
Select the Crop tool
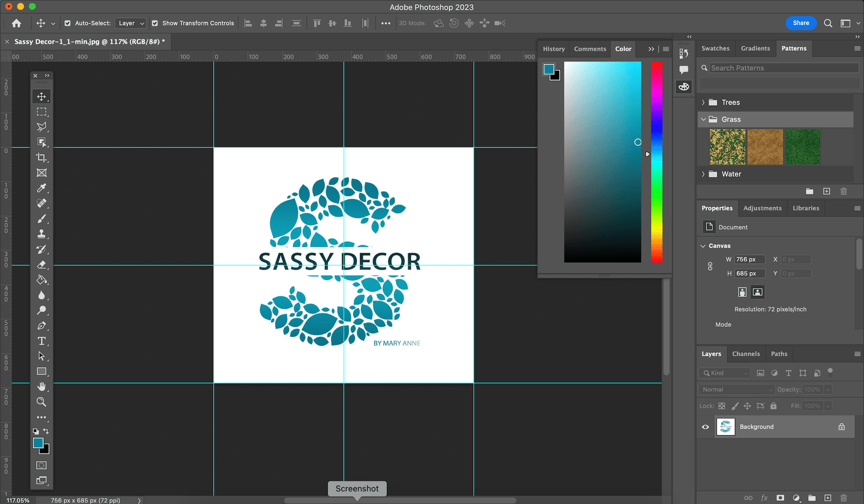[42, 158]
